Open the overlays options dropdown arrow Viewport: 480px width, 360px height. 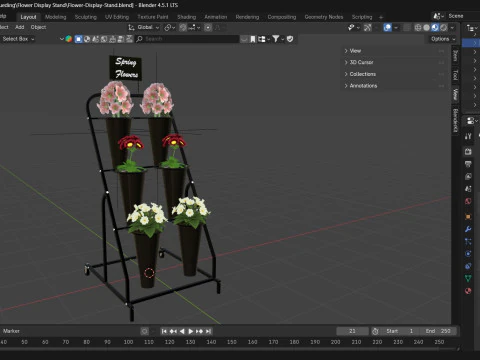pos(396,27)
